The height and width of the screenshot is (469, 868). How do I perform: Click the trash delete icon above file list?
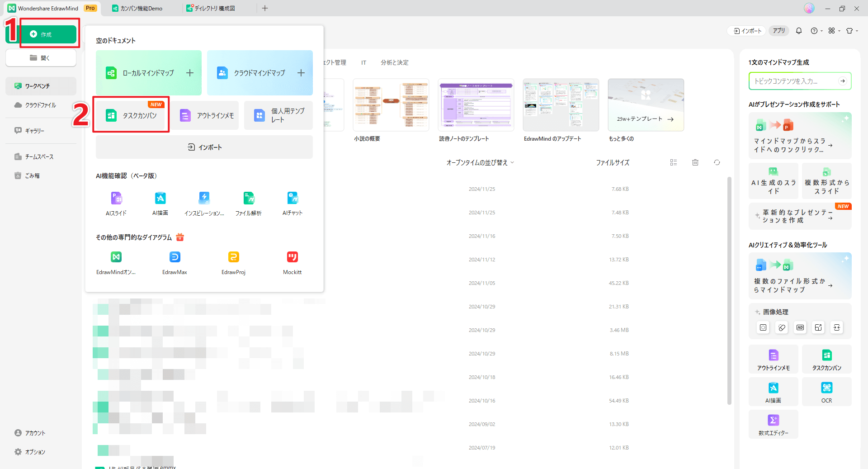point(695,162)
